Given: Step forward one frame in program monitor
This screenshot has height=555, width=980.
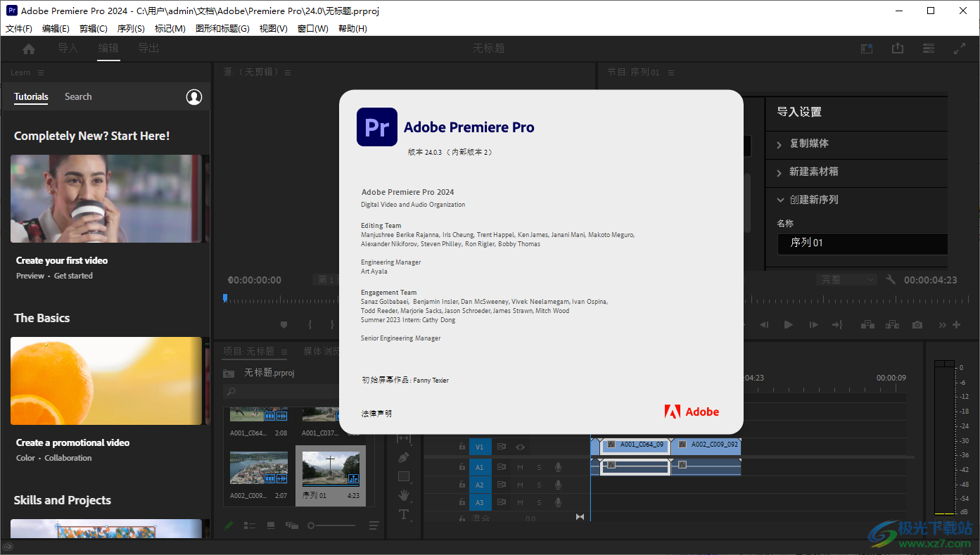Looking at the screenshot, I should click(813, 325).
